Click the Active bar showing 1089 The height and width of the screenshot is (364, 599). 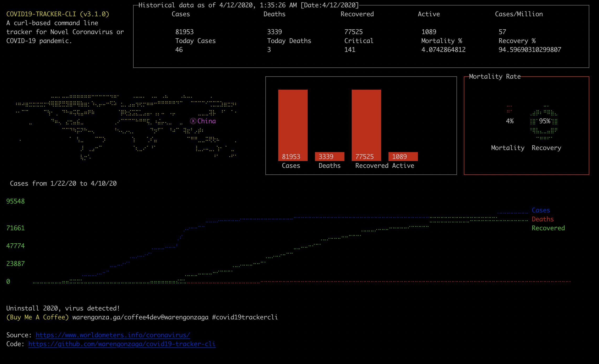(403, 157)
